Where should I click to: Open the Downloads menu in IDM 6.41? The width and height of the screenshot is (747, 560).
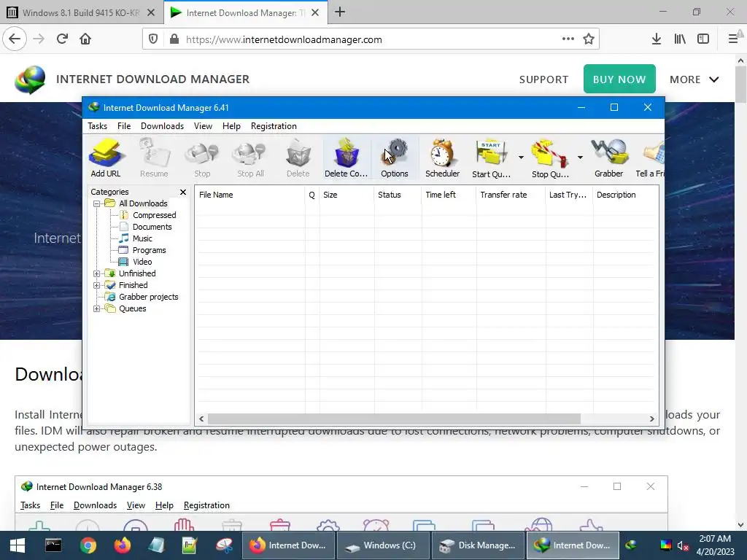tap(162, 126)
